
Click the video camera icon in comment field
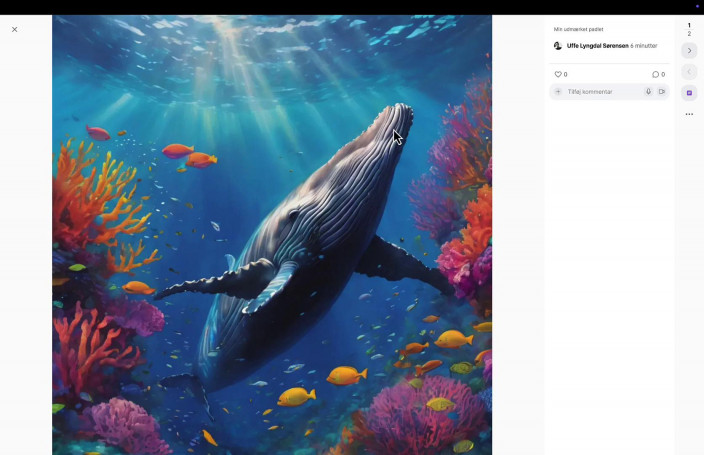(661, 92)
